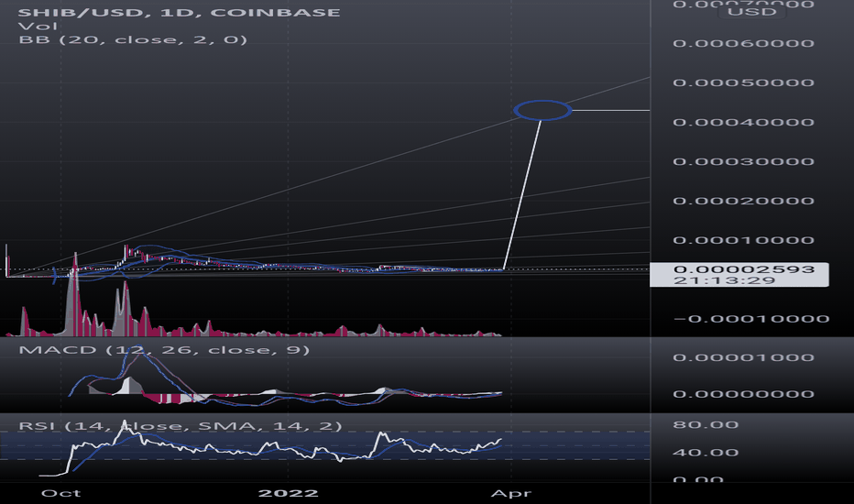The width and height of the screenshot is (854, 504).
Task: Click the 0.00020000 price axis label
Action: tap(743, 201)
